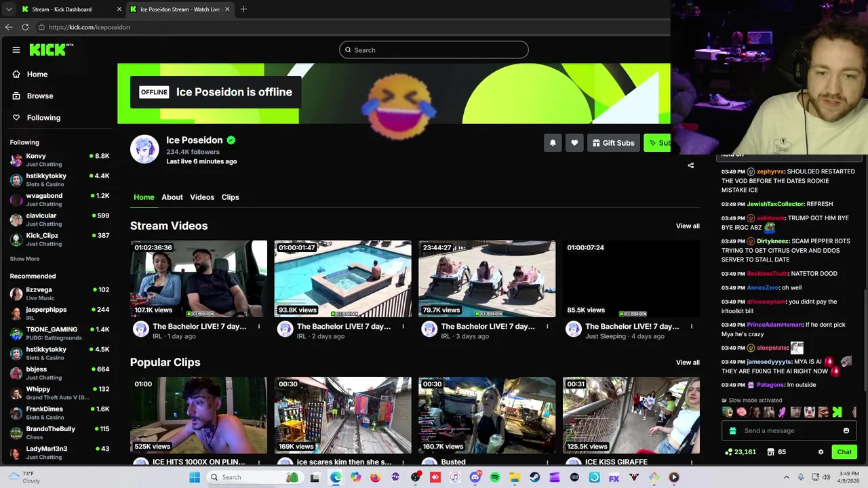The width and height of the screenshot is (868, 488).
Task: Click the gift icon in chat input
Action: [732, 430]
